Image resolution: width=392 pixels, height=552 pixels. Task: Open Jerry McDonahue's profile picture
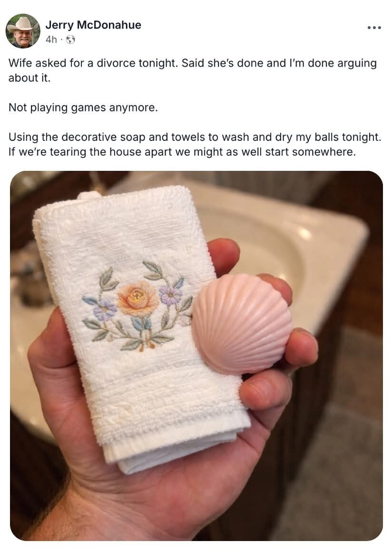[x=23, y=31]
